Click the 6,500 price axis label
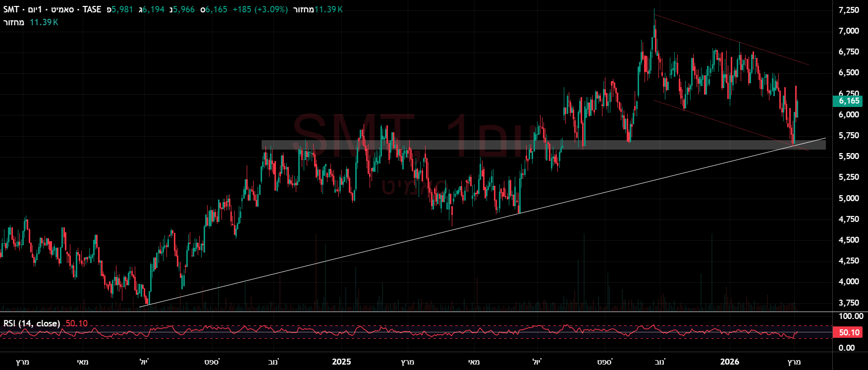868x370 pixels. [x=849, y=72]
